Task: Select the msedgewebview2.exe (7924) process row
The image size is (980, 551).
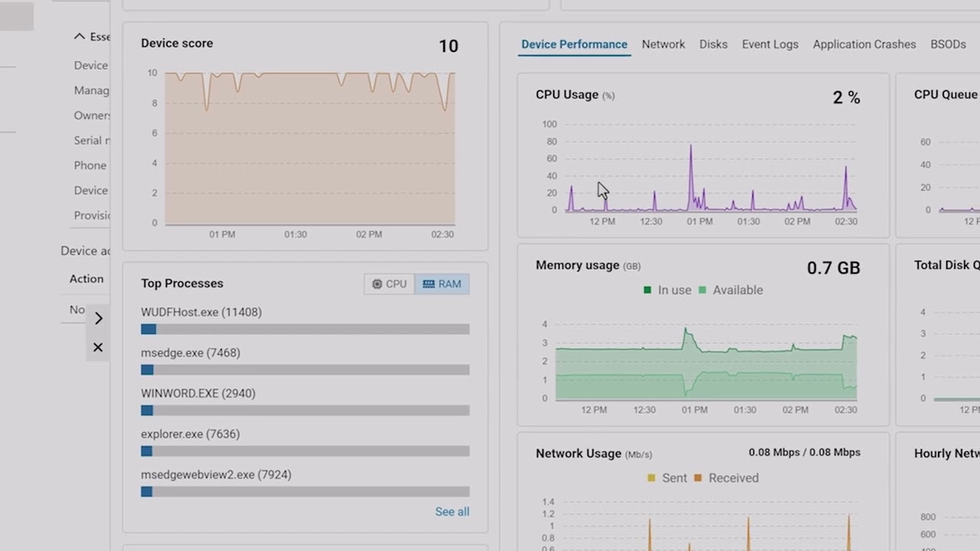Action: [x=305, y=482]
